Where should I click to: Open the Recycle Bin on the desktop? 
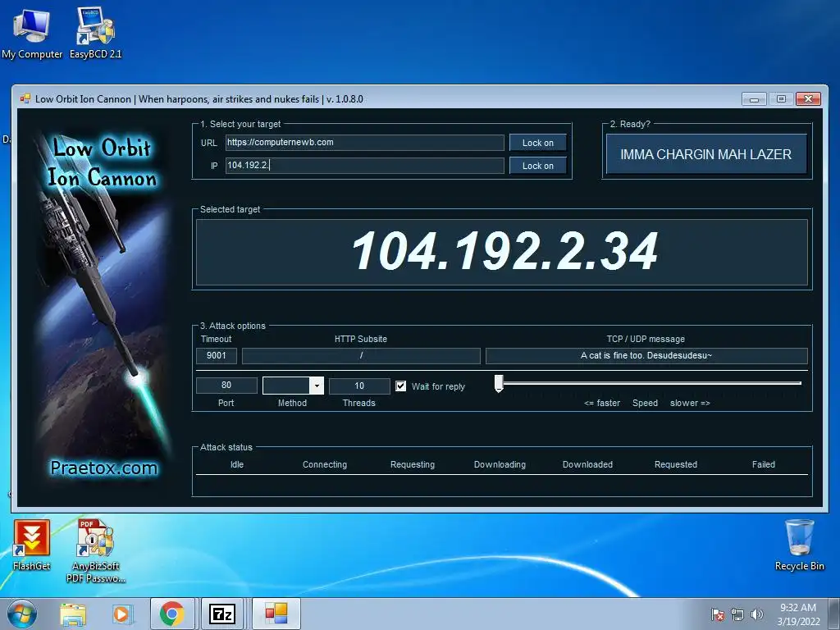point(799,545)
